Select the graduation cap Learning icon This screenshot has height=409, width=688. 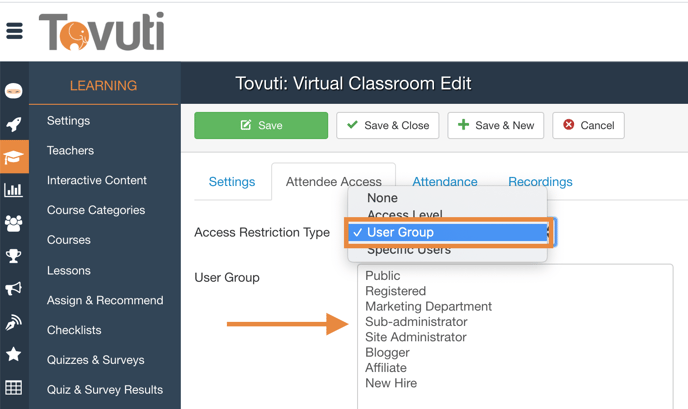click(14, 157)
